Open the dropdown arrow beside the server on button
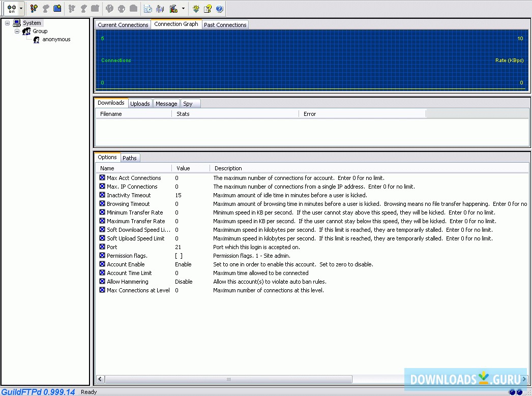 [x=21, y=9]
